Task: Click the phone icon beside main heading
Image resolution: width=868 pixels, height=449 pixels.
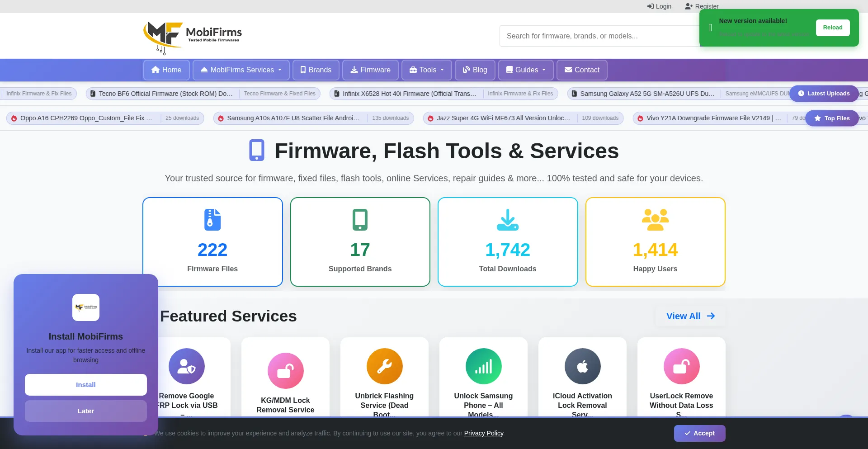Action: pos(257,151)
